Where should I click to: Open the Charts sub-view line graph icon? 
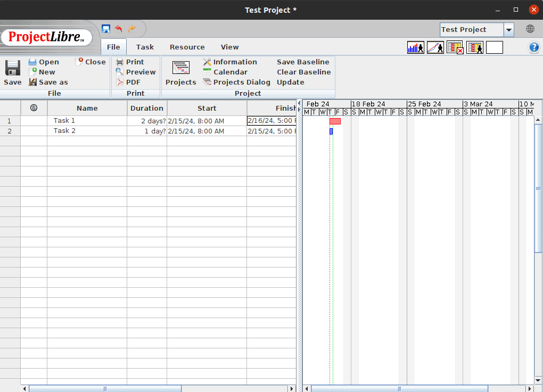[x=435, y=47]
